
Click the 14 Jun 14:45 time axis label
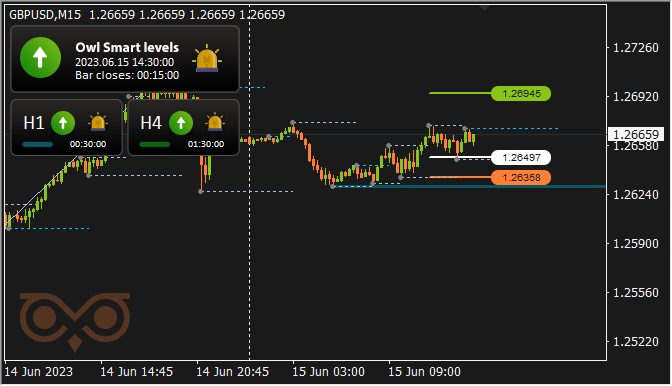(137, 371)
